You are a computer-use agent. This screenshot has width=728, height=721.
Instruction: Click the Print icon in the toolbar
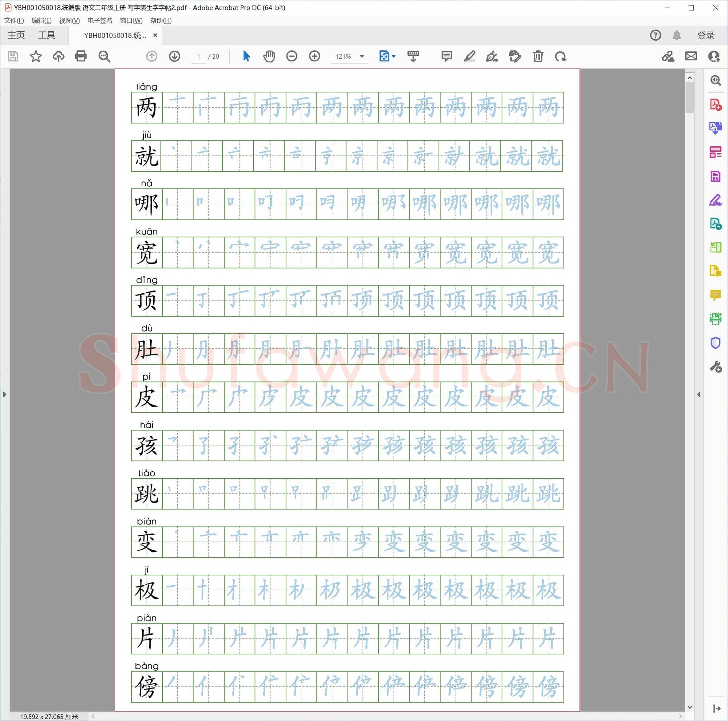point(81,56)
